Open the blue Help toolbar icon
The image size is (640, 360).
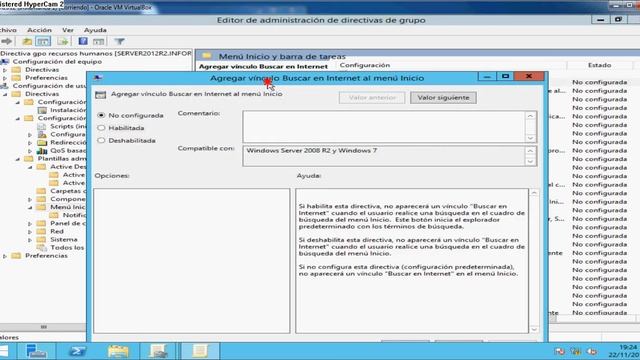[83, 41]
